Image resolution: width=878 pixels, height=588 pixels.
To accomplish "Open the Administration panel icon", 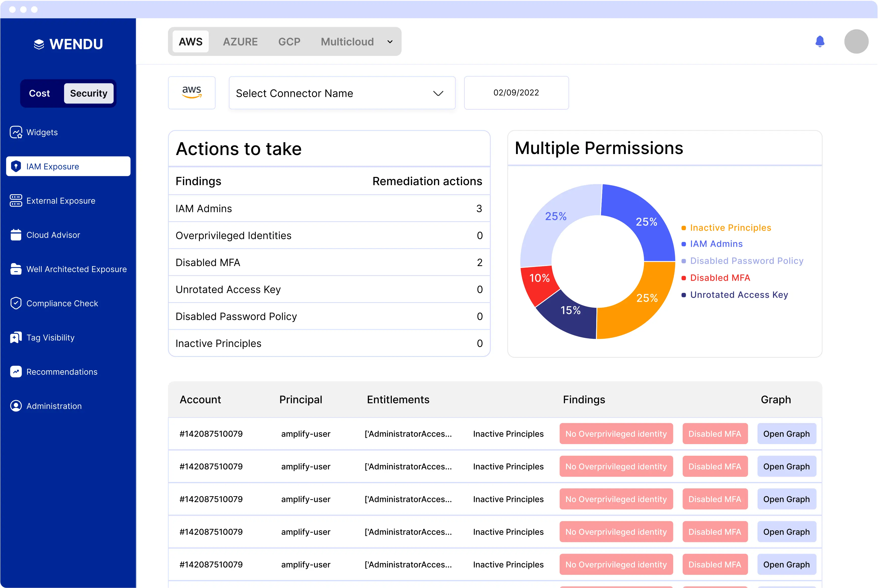I will (16, 406).
